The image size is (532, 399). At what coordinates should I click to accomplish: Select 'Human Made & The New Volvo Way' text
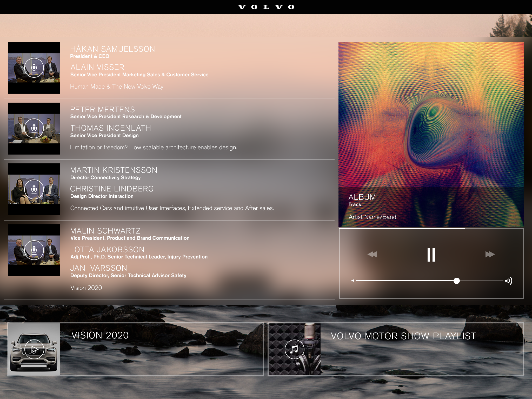coord(117,87)
